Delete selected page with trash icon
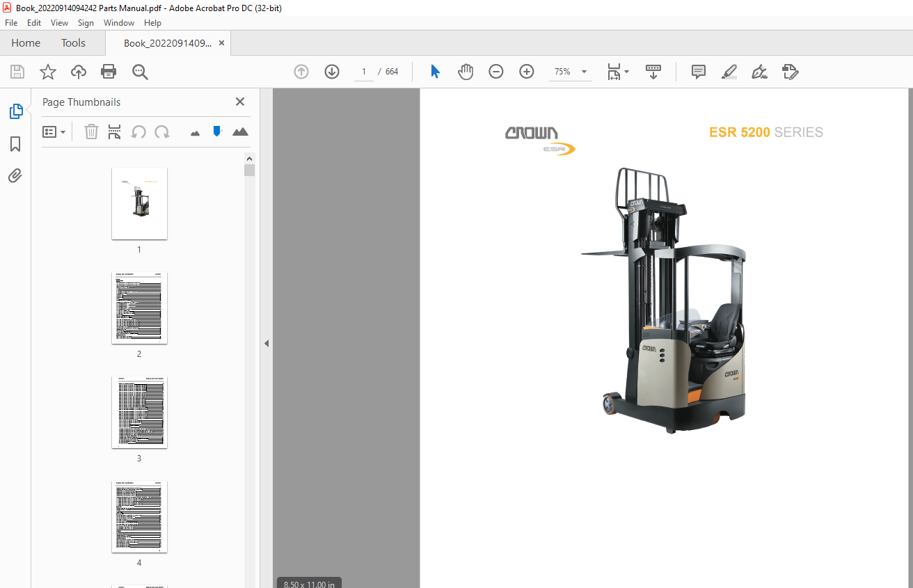The image size is (913, 588). (x=91, y=132)
